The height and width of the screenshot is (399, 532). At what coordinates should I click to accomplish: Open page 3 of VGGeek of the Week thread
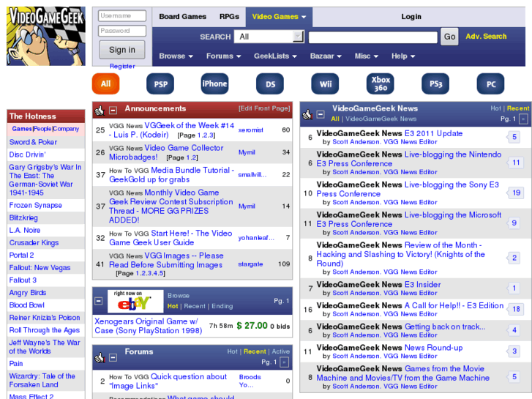pos(211,135)
